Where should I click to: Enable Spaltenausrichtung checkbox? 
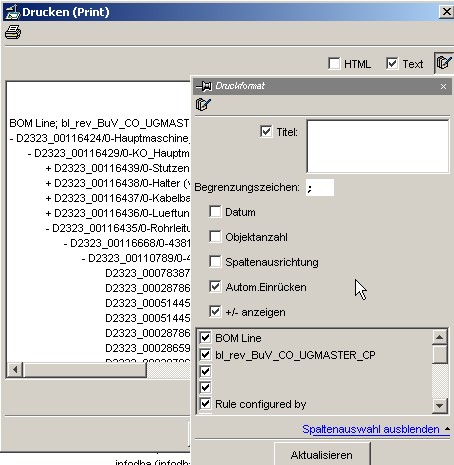215,262
